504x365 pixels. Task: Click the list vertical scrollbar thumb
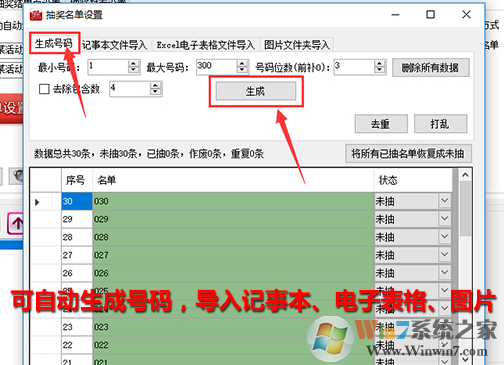click(465, 209)
